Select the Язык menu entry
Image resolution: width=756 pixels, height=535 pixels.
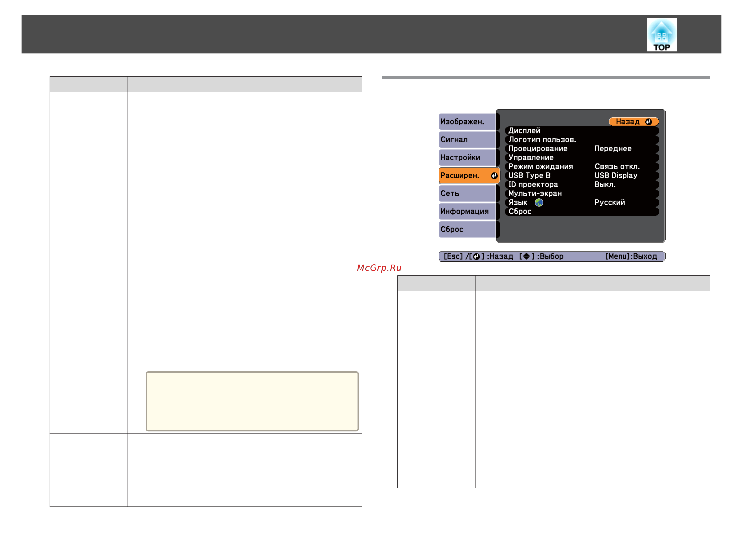(582, 202)
